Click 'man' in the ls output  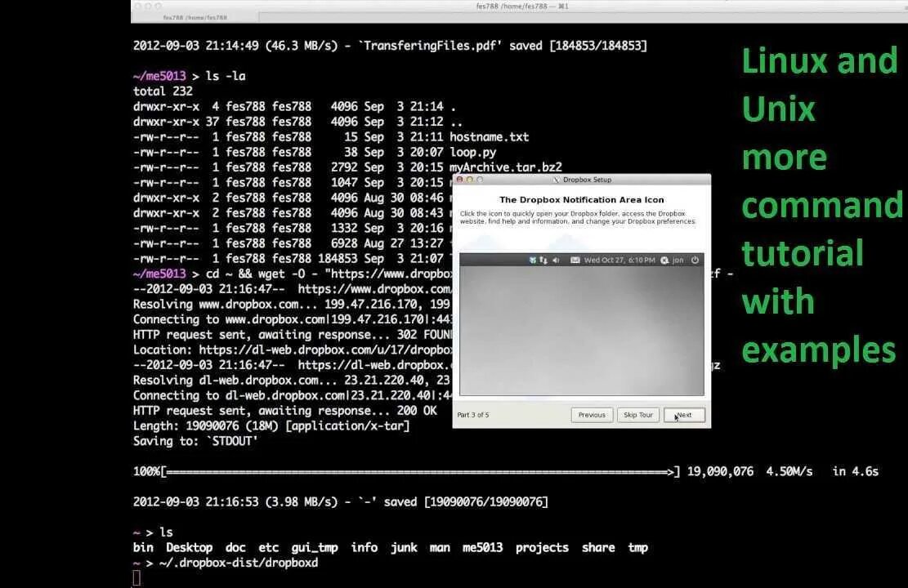440,547
